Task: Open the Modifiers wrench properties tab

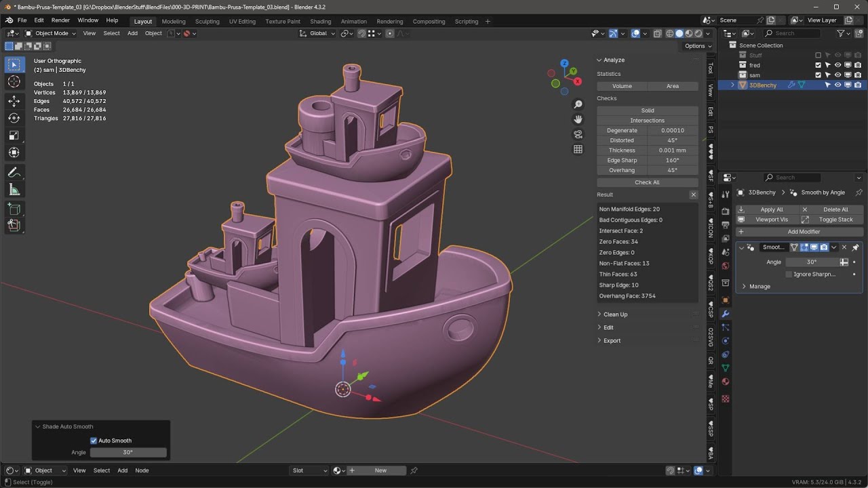Action: point(725,314)
